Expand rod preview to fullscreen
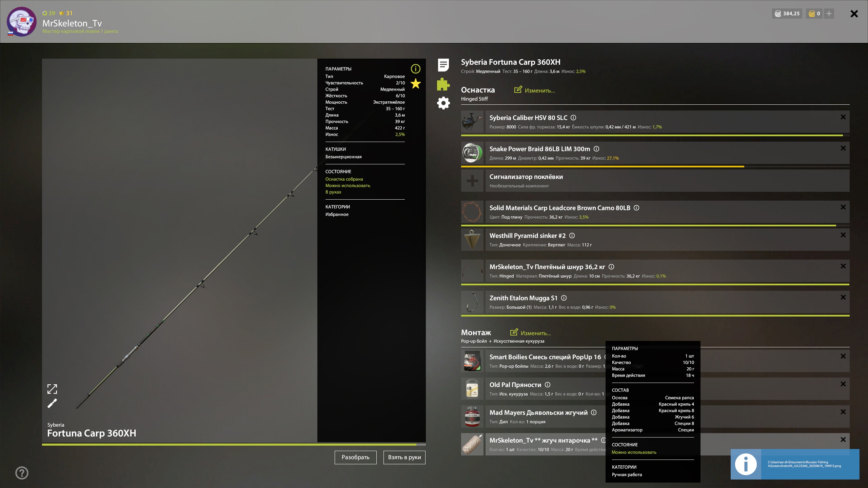This screenshot has height=488, width=868. click(x=52, y=389)
